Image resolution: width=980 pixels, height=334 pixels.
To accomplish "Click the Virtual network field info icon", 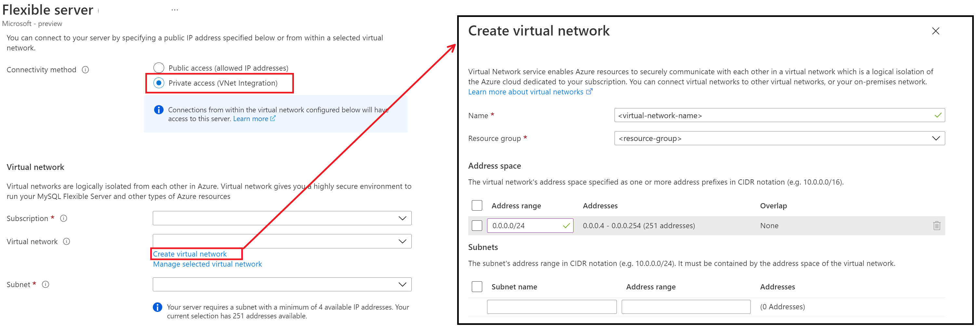I will (x=67, y=242).
